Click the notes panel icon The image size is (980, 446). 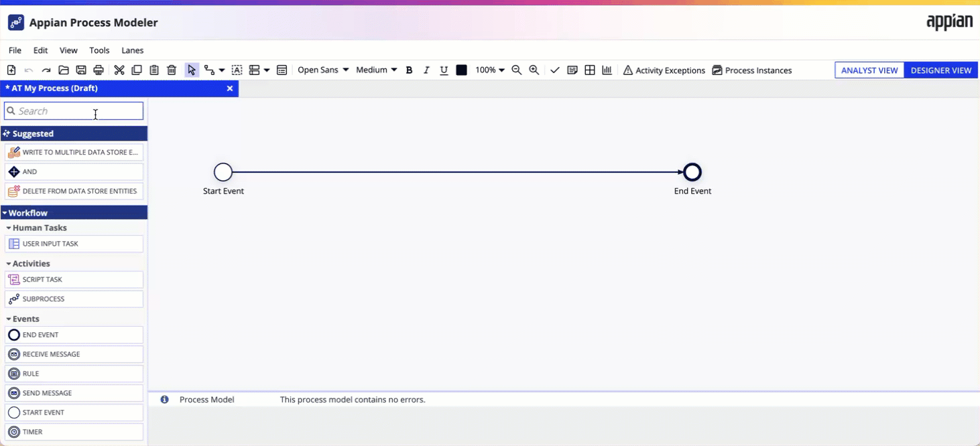click(x=572, y=70)
